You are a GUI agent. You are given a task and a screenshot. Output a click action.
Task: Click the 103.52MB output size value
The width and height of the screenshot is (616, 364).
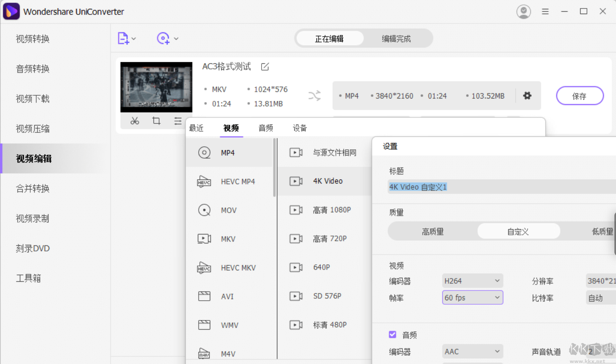click(488, 96)
